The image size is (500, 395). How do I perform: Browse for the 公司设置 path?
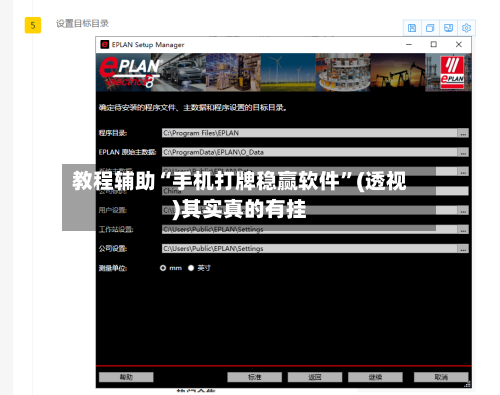(463, 249)
